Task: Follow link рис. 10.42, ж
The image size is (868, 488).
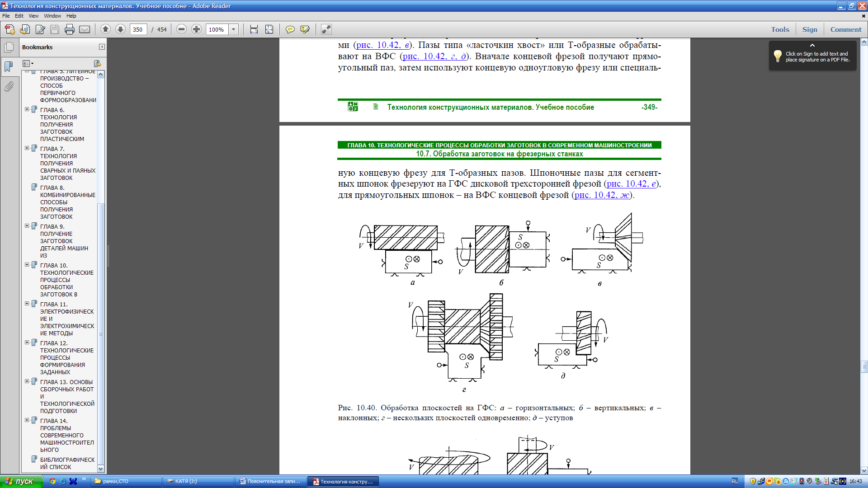Action: [602, 195]
